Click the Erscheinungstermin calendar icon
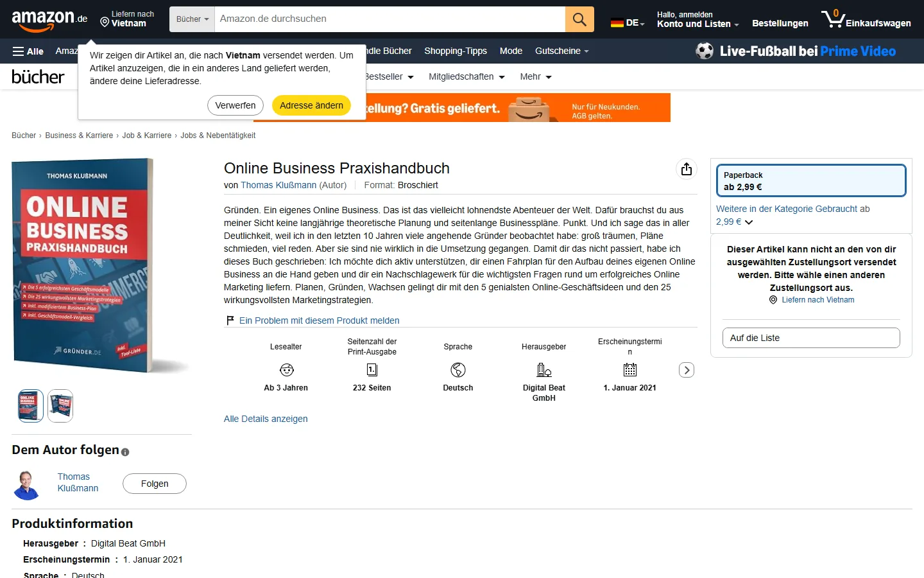 coord(630,370)
